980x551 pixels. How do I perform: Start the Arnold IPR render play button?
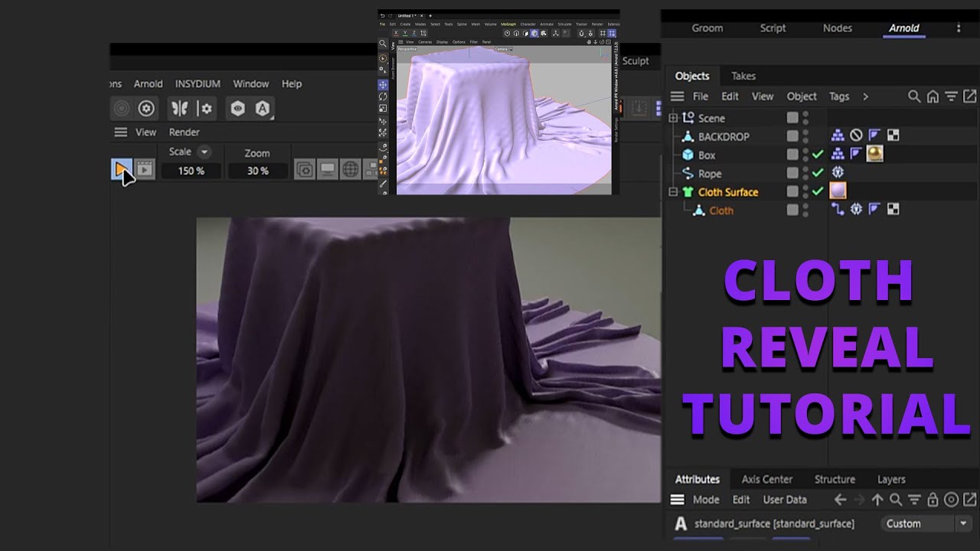(121, 170)
